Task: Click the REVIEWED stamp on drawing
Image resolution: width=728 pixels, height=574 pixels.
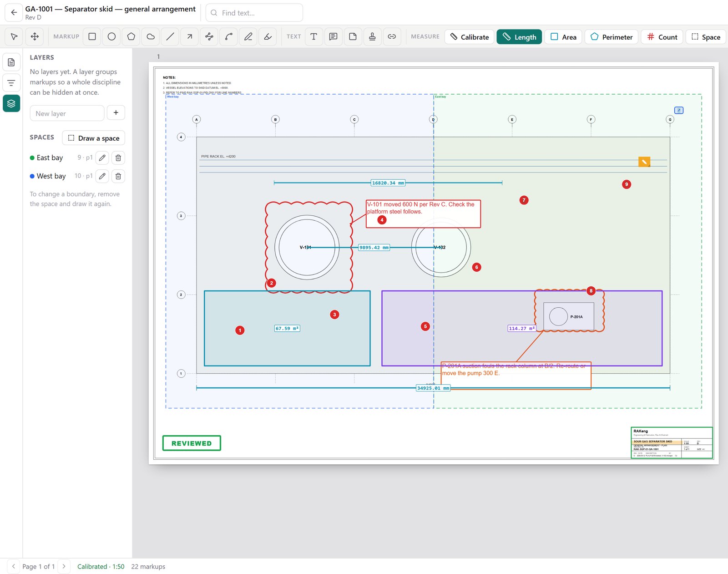Action: point(192,443)
